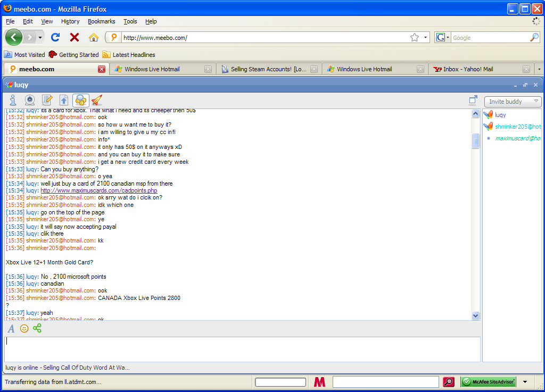
Task: Open the font formatting A icon
Action: click(11, 329)
